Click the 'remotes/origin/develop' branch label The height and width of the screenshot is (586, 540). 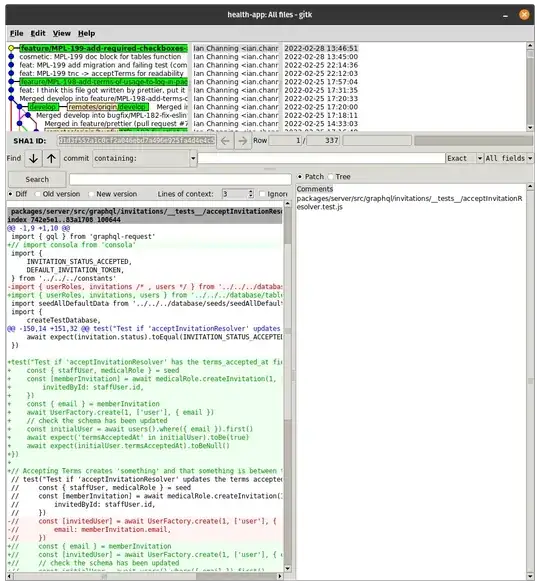(x=108, y=107)
